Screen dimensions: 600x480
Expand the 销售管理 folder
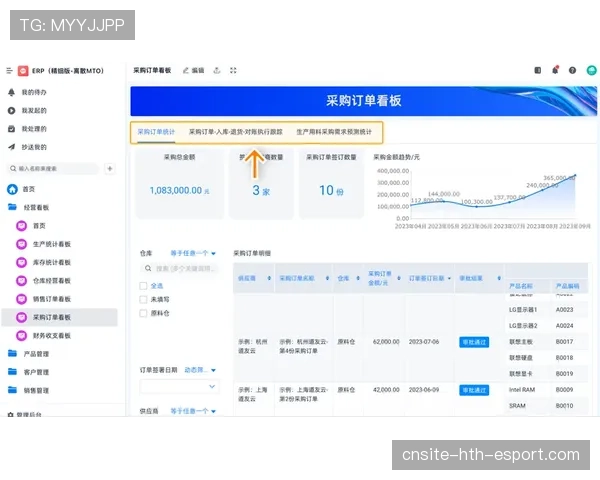[29, 390]
